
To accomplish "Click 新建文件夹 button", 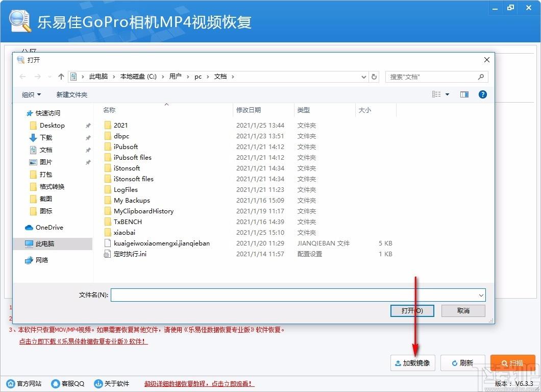I will tap(72, 94).
